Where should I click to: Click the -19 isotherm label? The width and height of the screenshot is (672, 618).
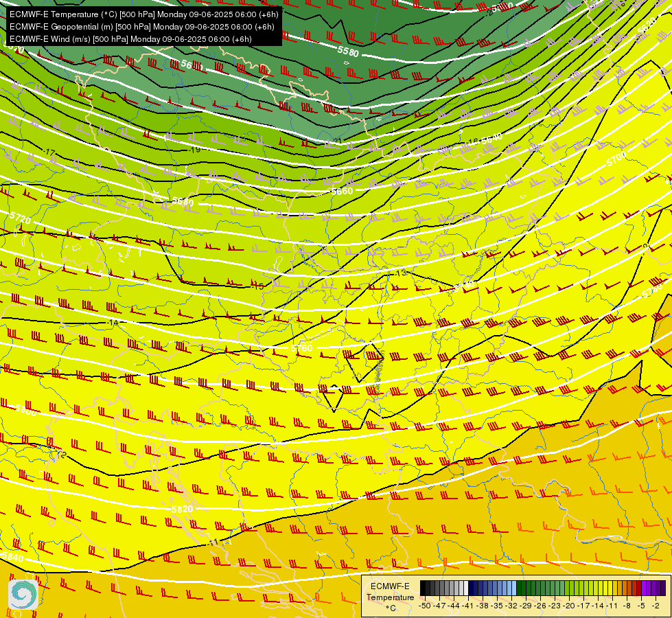point(194,150)
